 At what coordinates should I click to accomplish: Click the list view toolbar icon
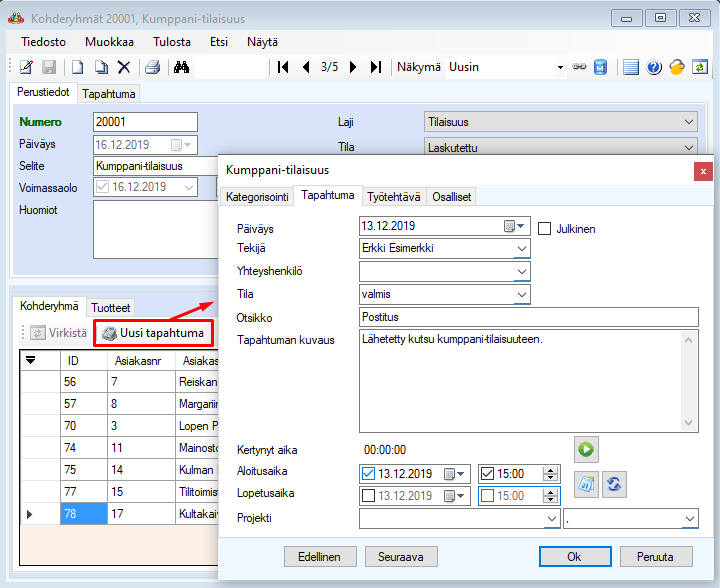coord(630,67)
